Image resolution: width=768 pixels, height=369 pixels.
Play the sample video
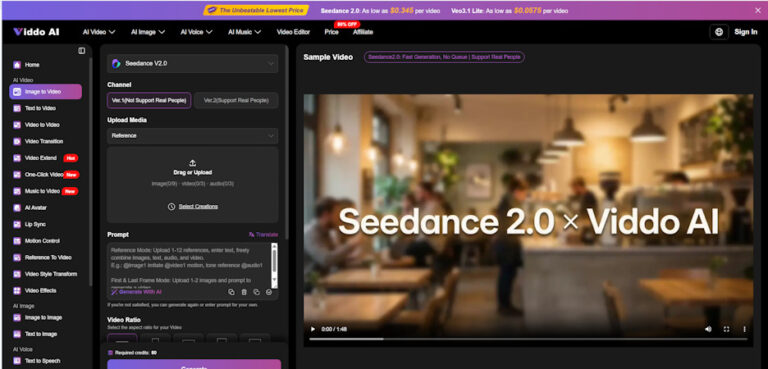point(313,329)
